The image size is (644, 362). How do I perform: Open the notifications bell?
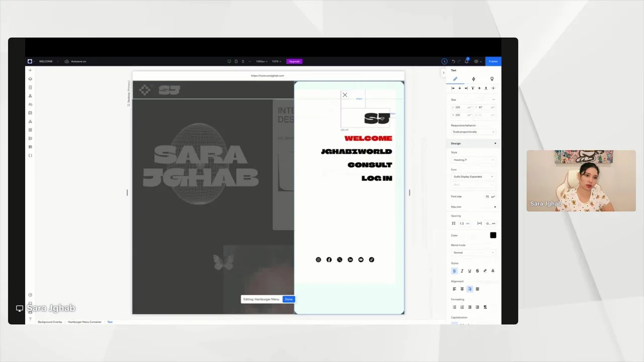(466, 61)
